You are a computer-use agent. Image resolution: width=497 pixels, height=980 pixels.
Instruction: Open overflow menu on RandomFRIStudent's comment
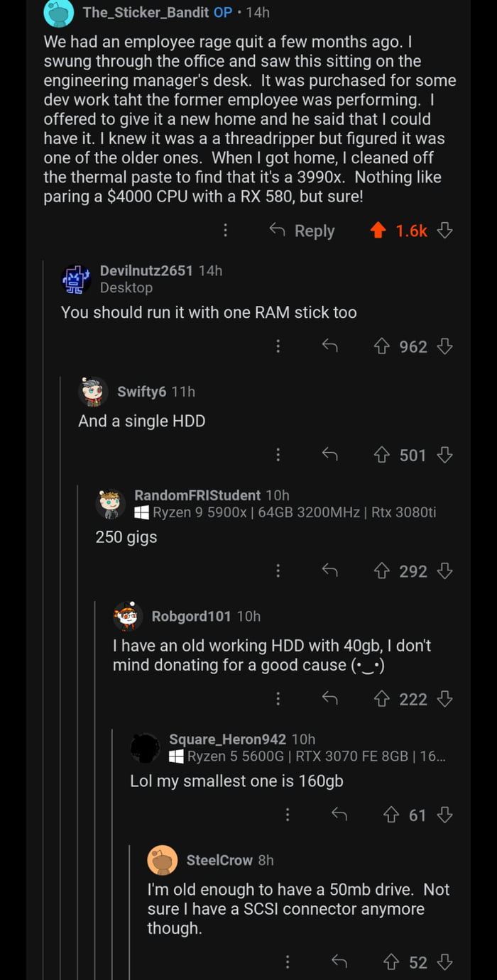tap(278, 571)
